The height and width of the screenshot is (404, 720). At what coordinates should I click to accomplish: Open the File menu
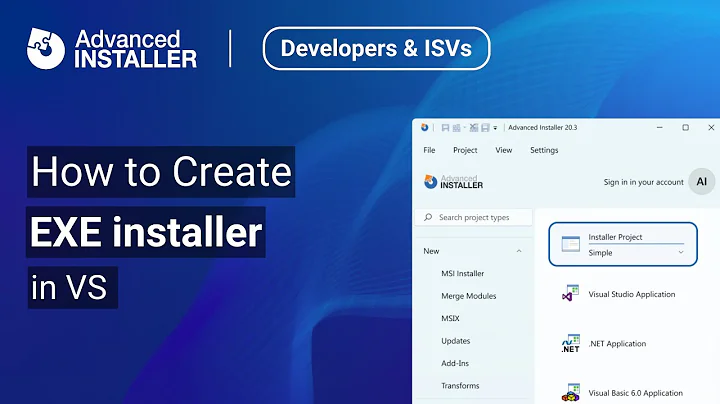click(429, 150)
